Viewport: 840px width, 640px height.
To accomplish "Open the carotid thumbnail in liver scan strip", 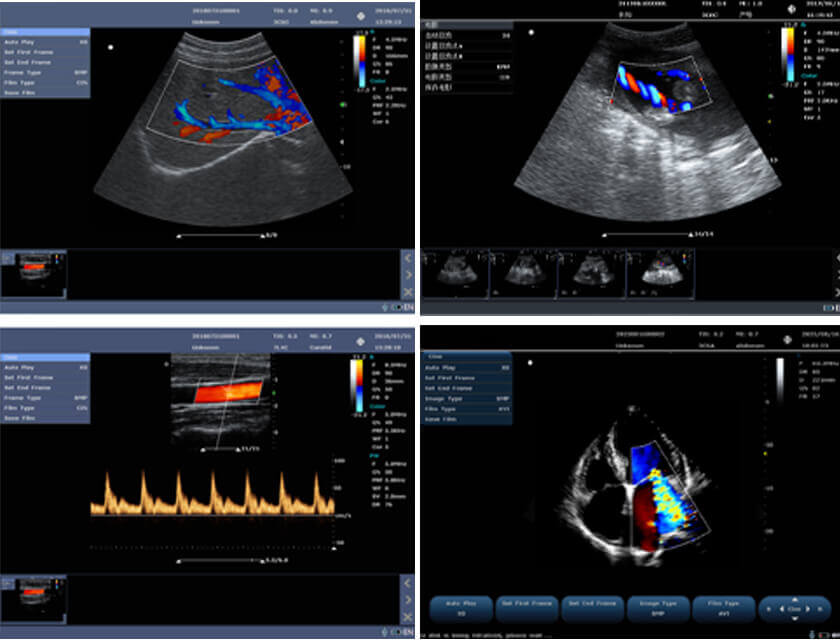I will pos(34,273).
